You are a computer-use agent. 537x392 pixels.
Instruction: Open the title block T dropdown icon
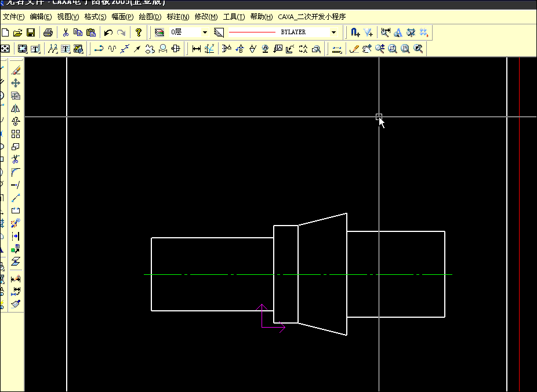[35, 49]
